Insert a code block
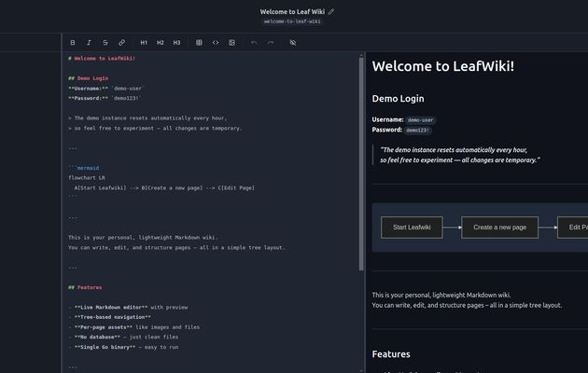588x373 pixels. click(x=216, y=43)
